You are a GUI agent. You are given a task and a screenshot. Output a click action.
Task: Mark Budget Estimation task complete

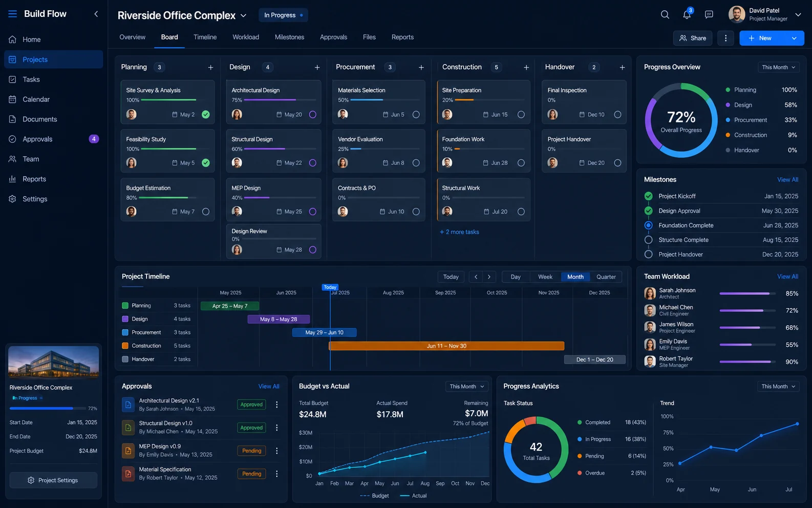pyautogui.click(x=206, y=211)
